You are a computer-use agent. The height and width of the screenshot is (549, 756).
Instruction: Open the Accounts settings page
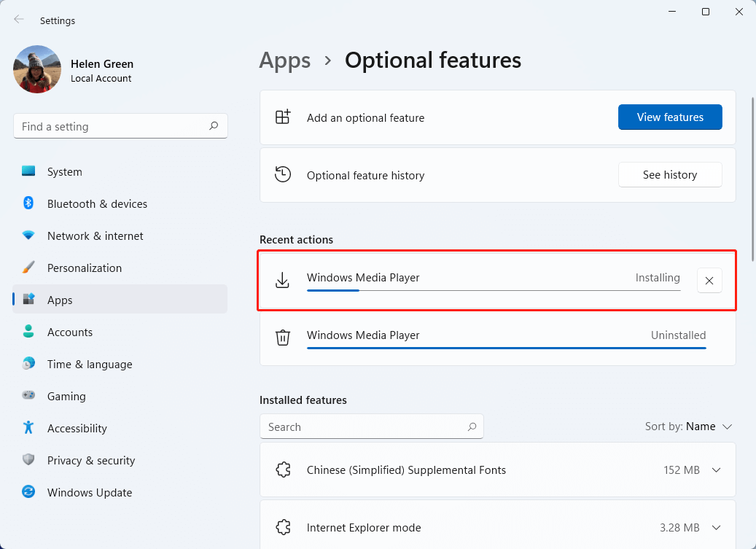point(120,332)
